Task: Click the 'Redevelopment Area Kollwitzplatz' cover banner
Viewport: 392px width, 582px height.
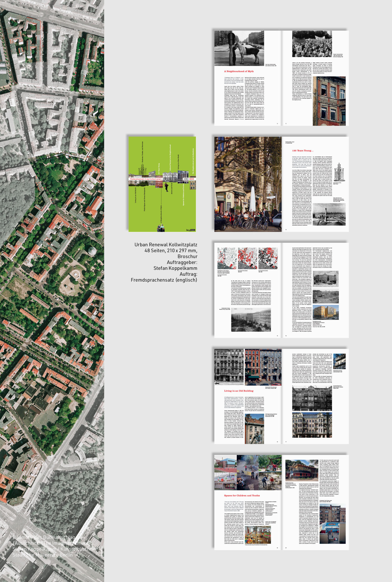Action: point(146,179)
